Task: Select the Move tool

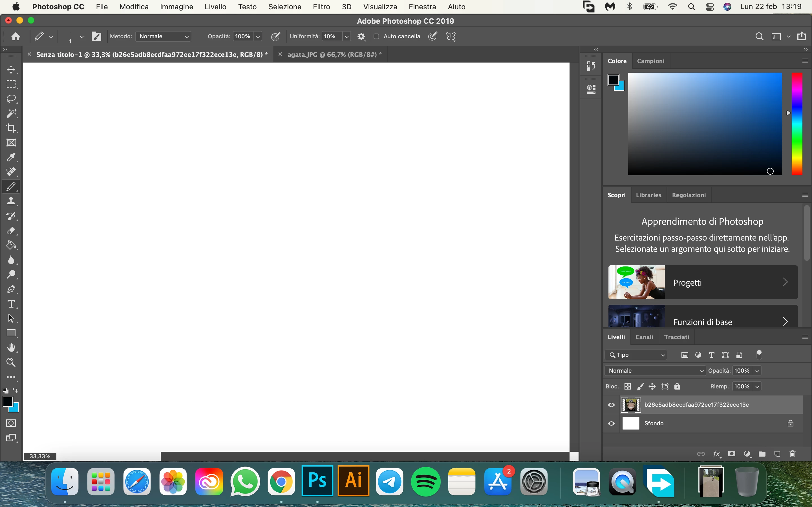Action: pyautogui.click(x=11, y=69)
